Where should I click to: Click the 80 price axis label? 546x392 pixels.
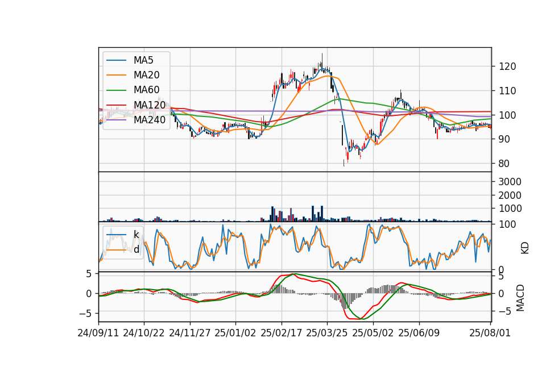point(504,164)
